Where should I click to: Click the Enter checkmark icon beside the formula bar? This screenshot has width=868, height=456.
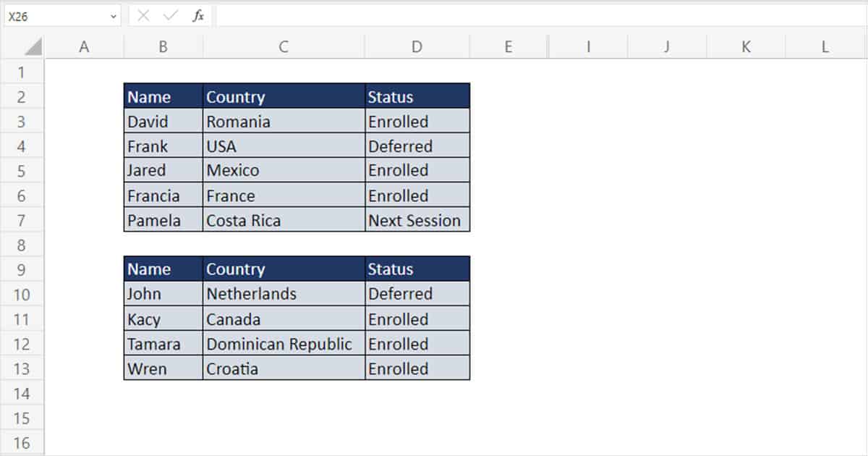[171, 16]
